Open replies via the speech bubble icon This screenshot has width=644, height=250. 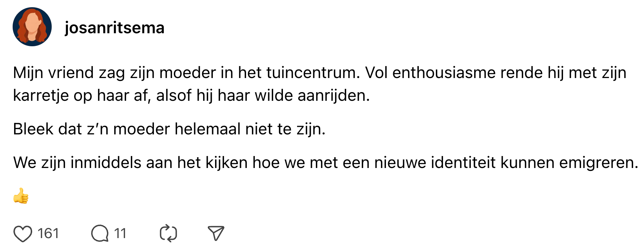tap(100, 233)
